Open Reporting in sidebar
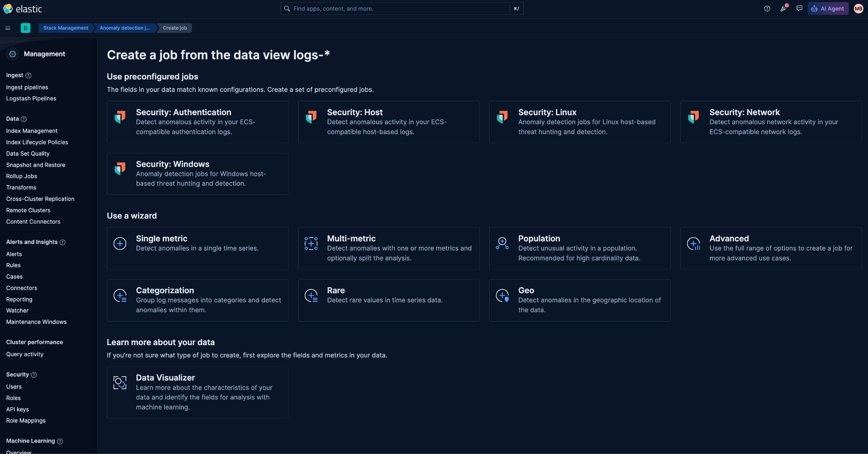 tap(19, 299)
